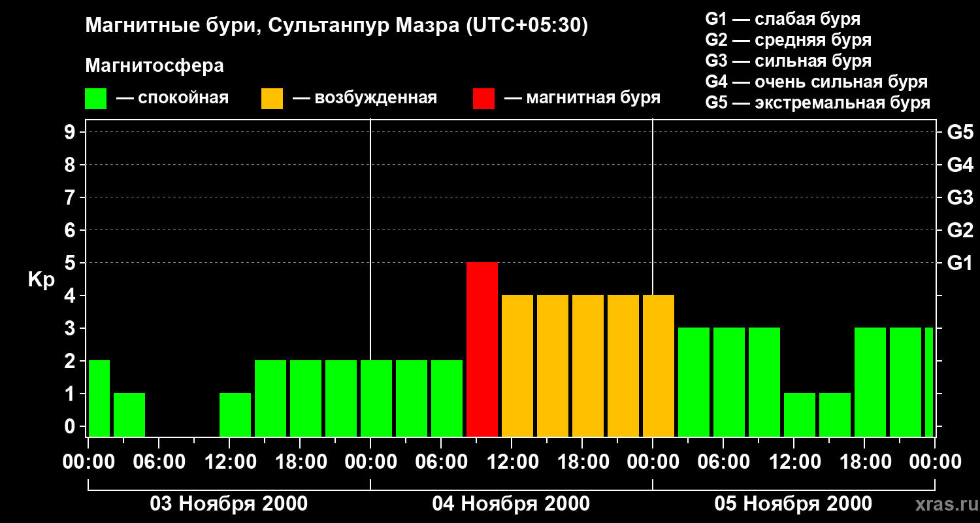Screen dimensions: 980x523
Task: Click the right-axis 'G3' tick label
Action: point(960,198)
